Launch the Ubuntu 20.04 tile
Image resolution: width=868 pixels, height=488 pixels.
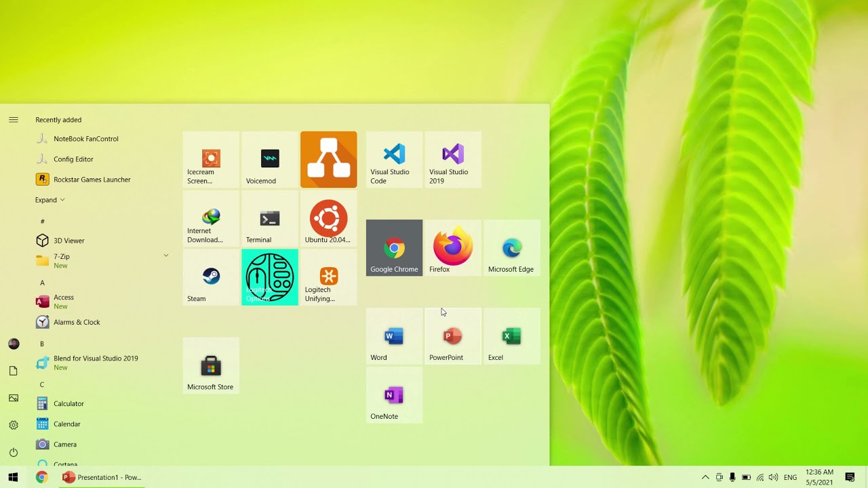pyautogui.click(x=329, y=218)
